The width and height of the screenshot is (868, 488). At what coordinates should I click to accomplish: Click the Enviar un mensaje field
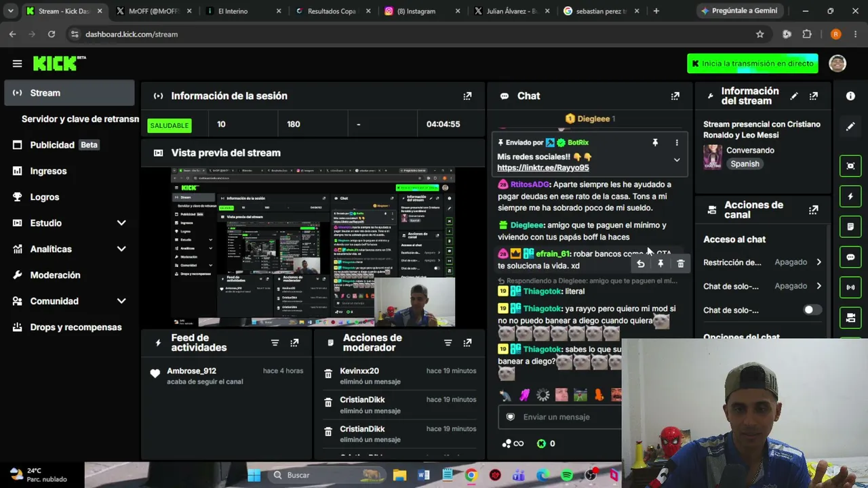(560, 417)
